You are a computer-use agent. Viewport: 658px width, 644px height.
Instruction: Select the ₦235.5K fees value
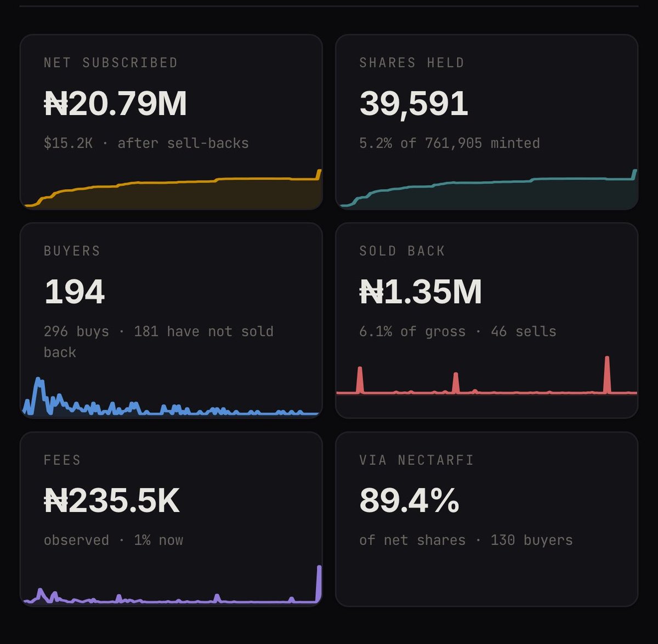pyautogui.click(x=112, y=501)
